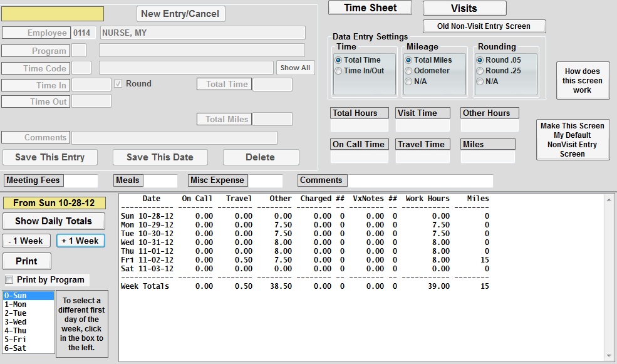Go back with - 1 Week
The image size is (617, 364).
click(x=26, y=241)
